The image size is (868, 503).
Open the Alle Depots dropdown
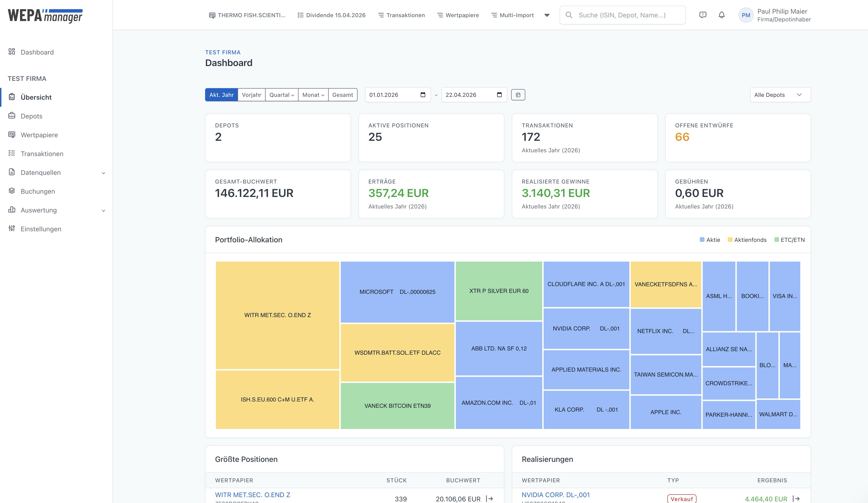[x=780, y=95]
